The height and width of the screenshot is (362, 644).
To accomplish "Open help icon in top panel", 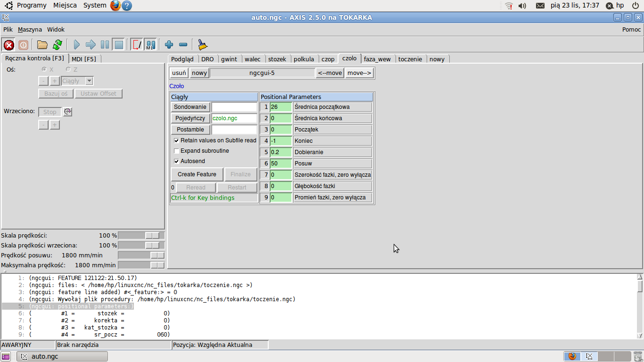I will coord(127,6).
